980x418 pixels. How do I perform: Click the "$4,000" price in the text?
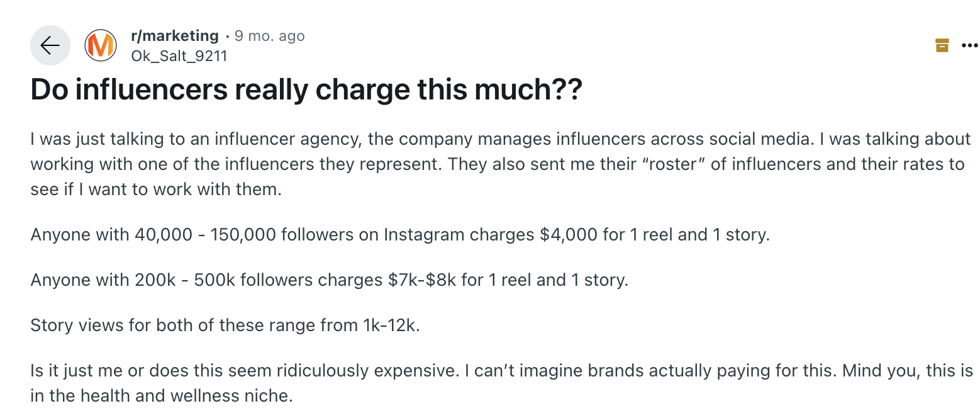click(x=568, y=235)
